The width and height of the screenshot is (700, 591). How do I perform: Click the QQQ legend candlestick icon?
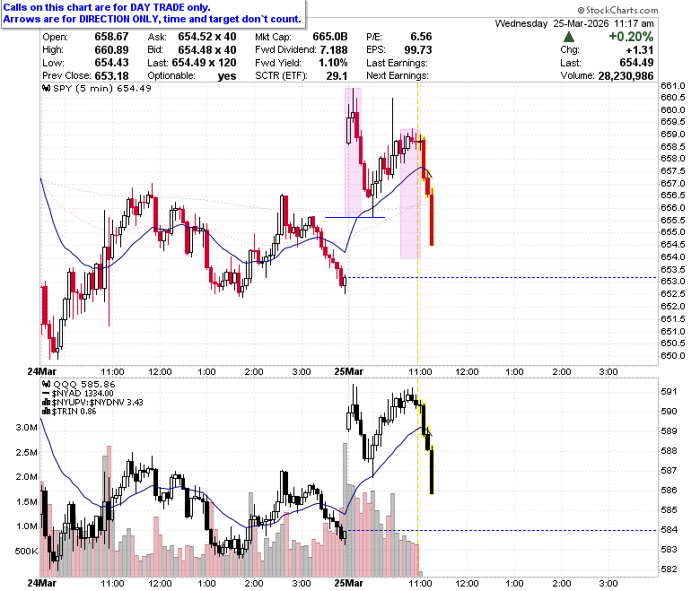pyautogui.click(x=47, y=384)
